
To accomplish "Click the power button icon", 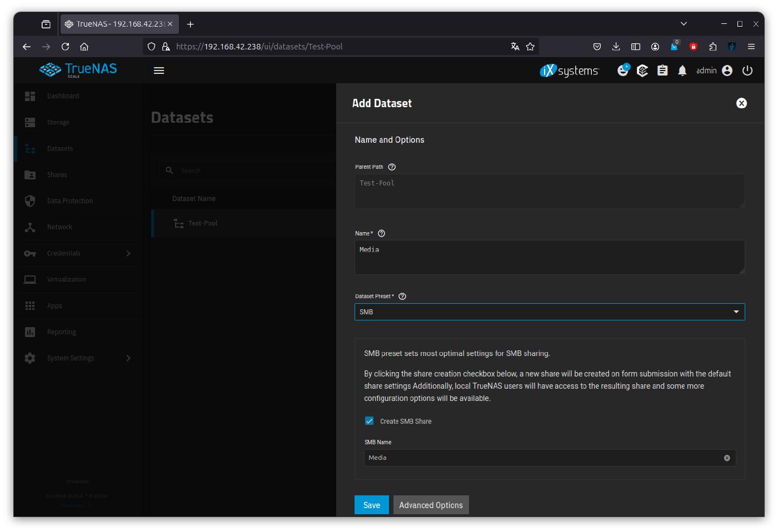I will [747, 71].
